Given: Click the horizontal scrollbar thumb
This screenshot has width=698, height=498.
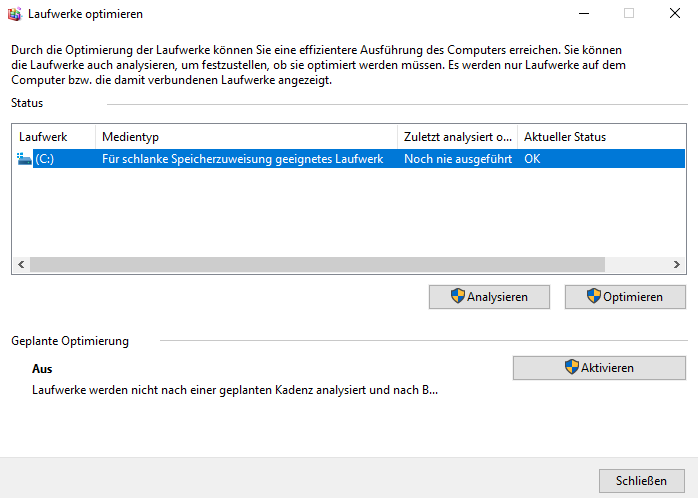Looking at the screenshot, I should point(317,264).
